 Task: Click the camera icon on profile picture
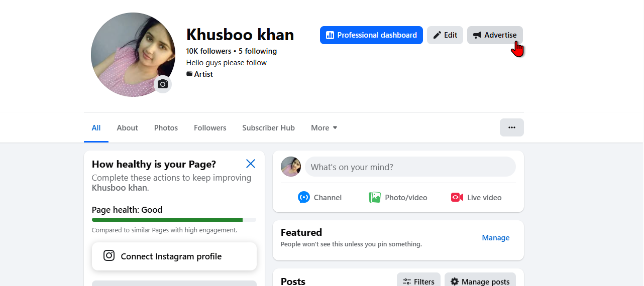click(163, 84)
